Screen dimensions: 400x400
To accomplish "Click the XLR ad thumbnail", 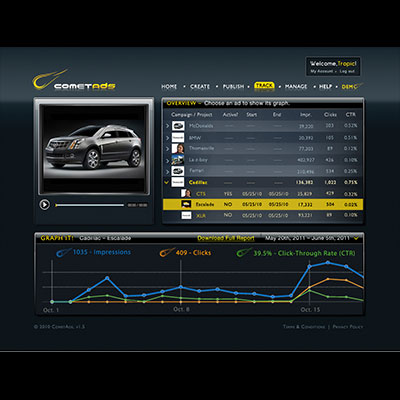I will point(186,215).
